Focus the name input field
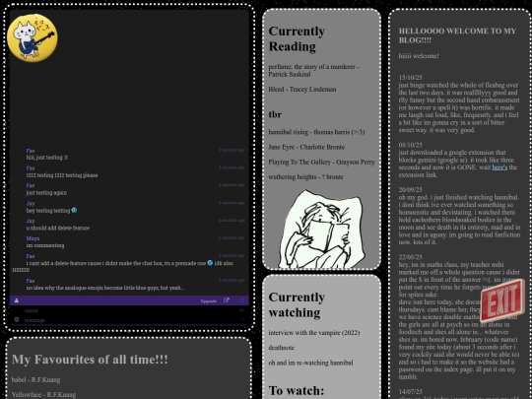This screenshot has width=532, height=399. coord(131,310)
